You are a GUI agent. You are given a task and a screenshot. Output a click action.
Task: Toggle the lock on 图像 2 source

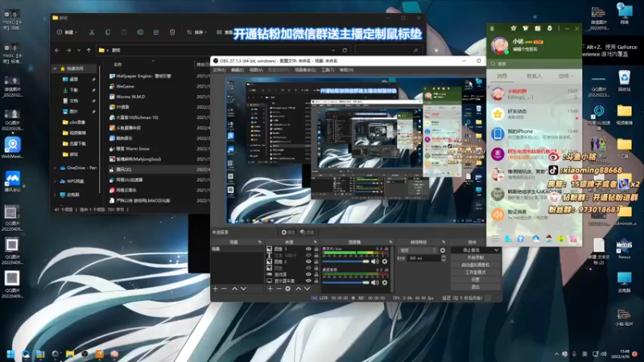pos(316,261)
